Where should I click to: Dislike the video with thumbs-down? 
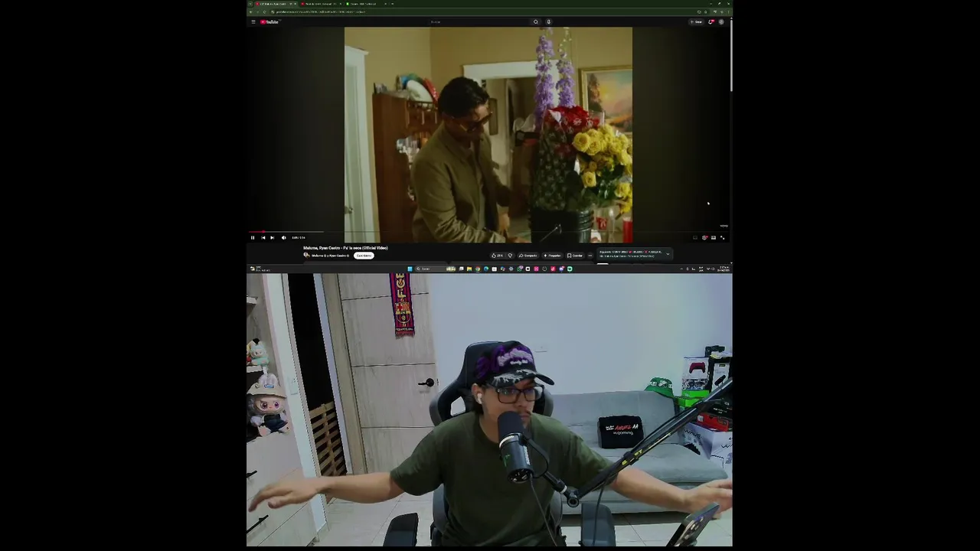[x=510, y=256]
